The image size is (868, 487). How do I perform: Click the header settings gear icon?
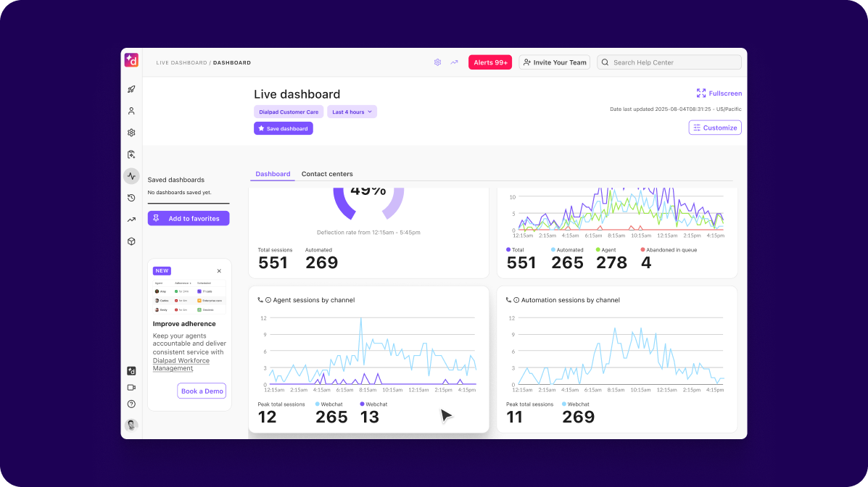coord(437,62)
